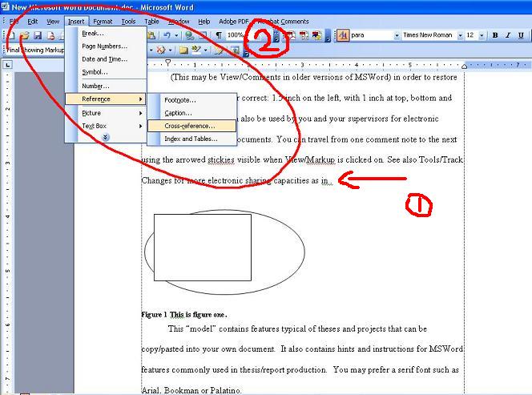Viewport: 532px width, 395px height.
Task: Expand the Insert menu's hidden items chevron
Action: coord(105,138)
